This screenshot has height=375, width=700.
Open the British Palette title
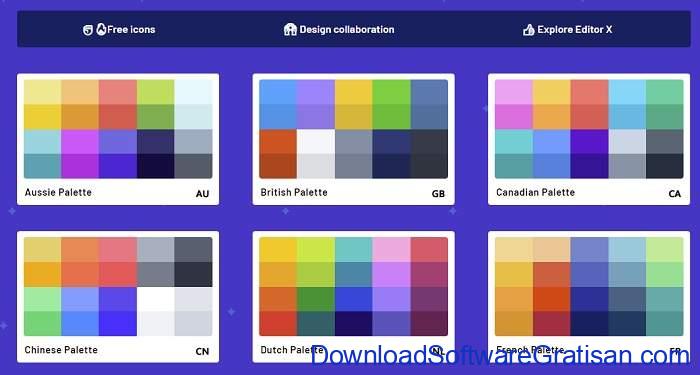pyautogui.click(x=294, y=192)
